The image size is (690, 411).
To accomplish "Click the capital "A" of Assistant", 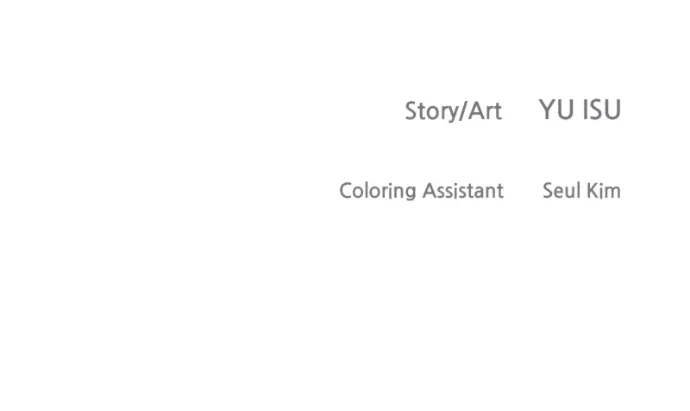I will pos(429,190).
